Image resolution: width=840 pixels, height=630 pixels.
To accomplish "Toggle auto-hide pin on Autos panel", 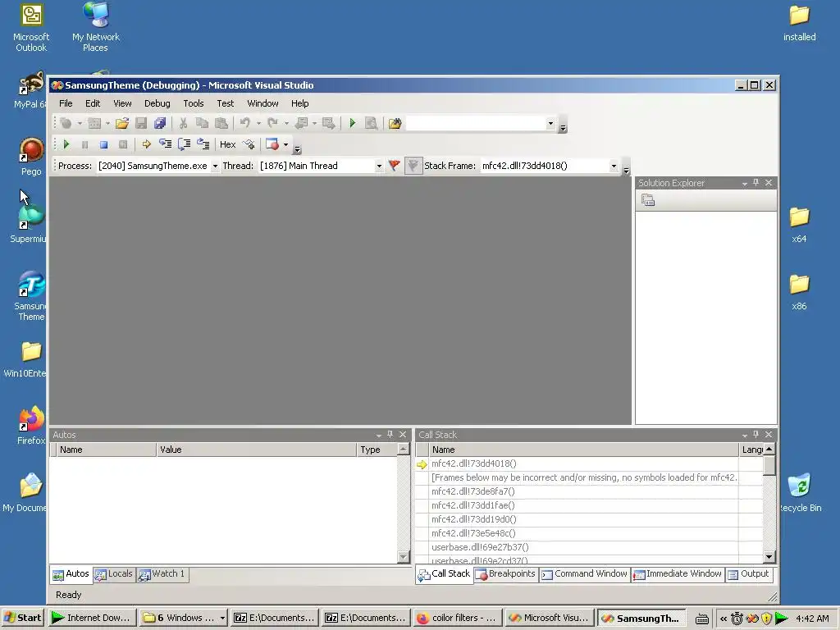I will pos(390,435).
